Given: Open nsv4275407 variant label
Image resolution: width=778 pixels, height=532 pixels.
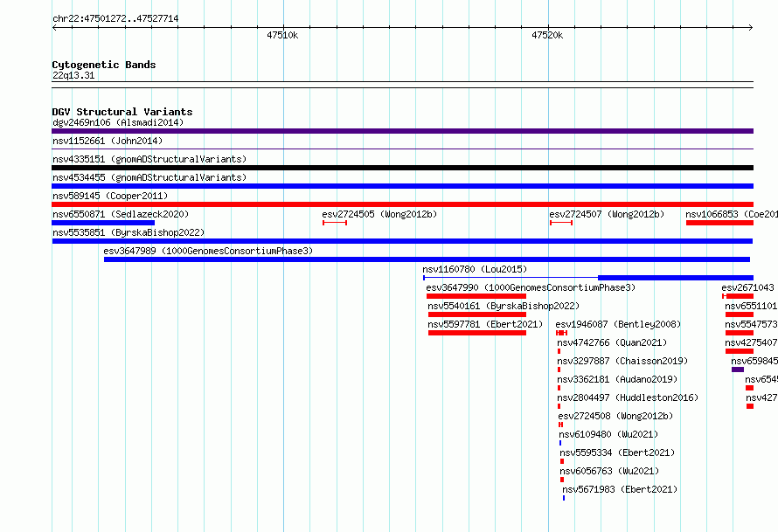Looking at the screenshot, I should tap(751, 342).
